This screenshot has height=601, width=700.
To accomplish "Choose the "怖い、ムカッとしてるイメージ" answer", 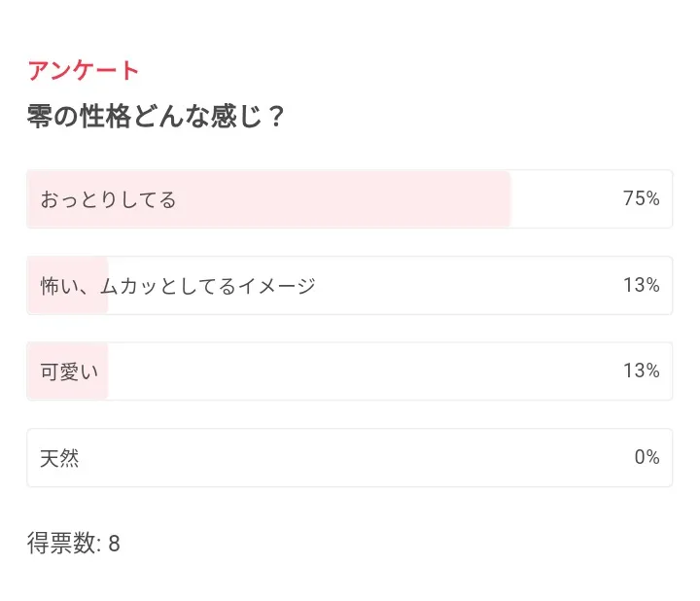I will [178, 286].
